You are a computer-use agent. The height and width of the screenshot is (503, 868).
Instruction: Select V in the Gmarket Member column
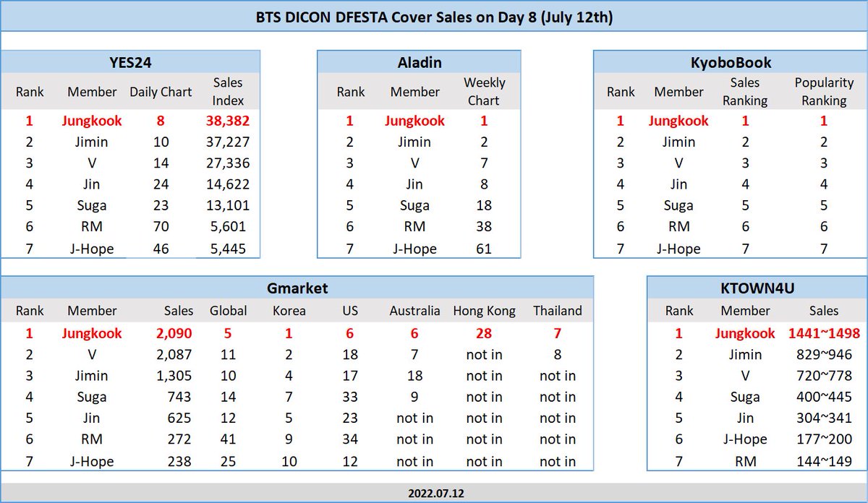[91, 354]
